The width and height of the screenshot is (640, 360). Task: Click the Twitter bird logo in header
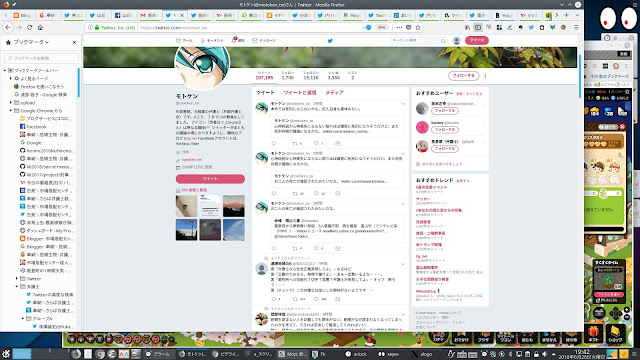(330, 40)
